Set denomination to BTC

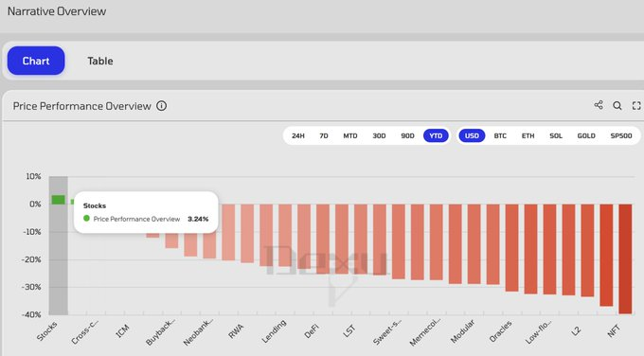pos(500,136)
